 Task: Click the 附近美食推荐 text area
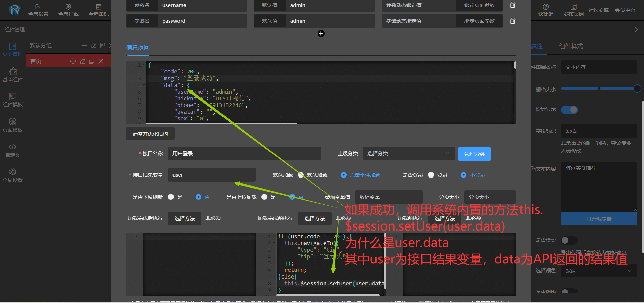point(599,187)
